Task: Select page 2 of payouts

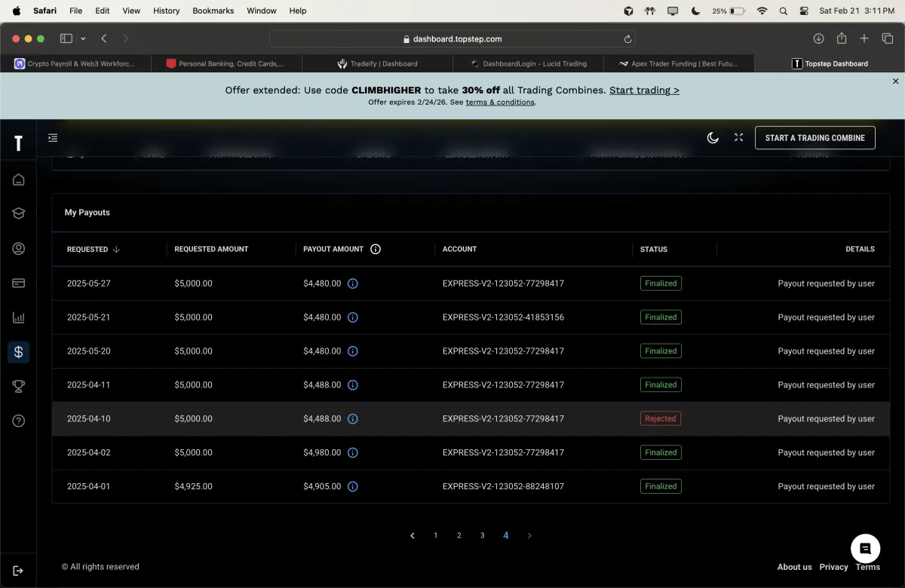Action: pyautogui.click(x=459, y=536)
